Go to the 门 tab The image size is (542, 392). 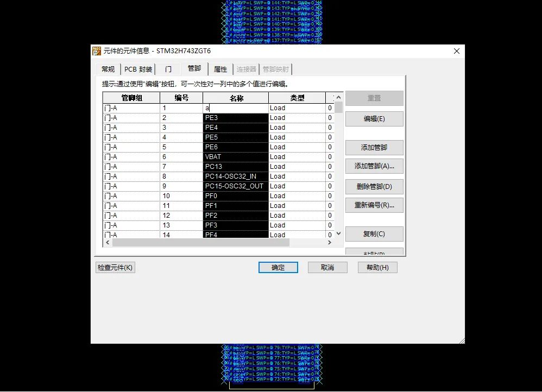[168, 69]
